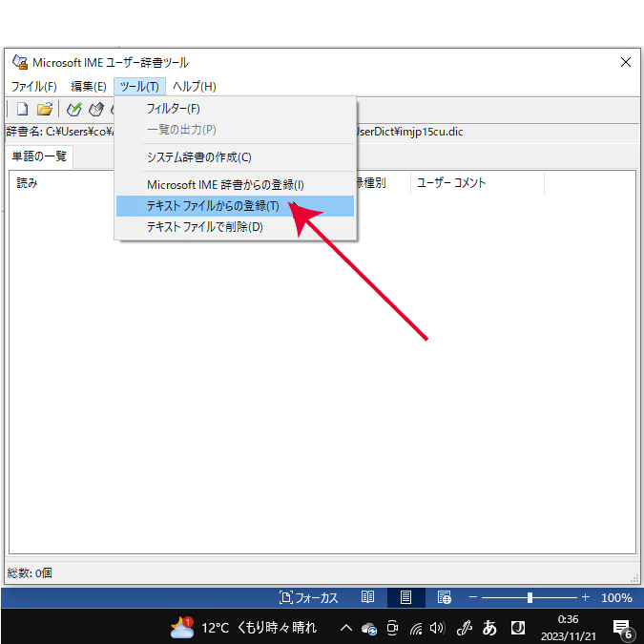Viewport: 644px width, 644px height.
Task: Select the 単語の一覧 tab
Action: (39, 156)
